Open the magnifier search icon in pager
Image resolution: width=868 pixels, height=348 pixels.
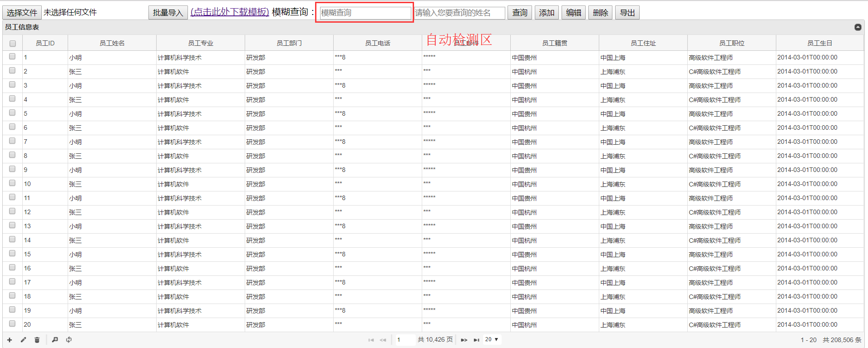coord(55,339)
